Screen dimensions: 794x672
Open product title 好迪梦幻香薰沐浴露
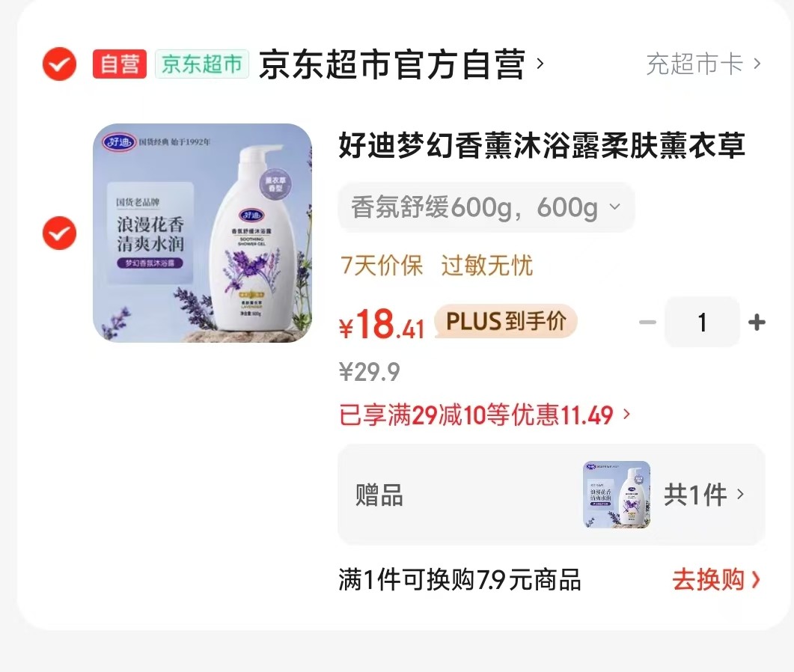click(x=541, y=145)
